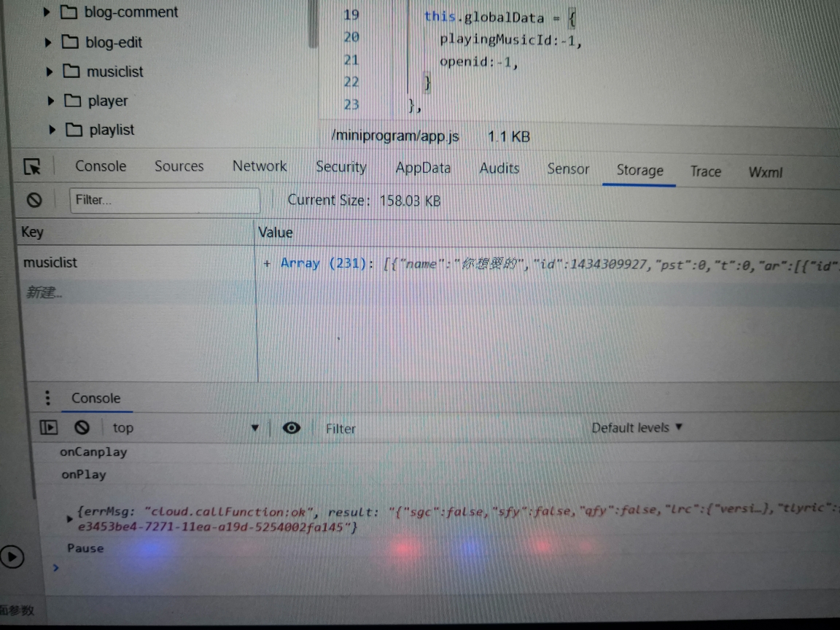The height and width of the screenshot is (630, 840).
Task: Click the Pause console log line
Action: pos(85,548)
